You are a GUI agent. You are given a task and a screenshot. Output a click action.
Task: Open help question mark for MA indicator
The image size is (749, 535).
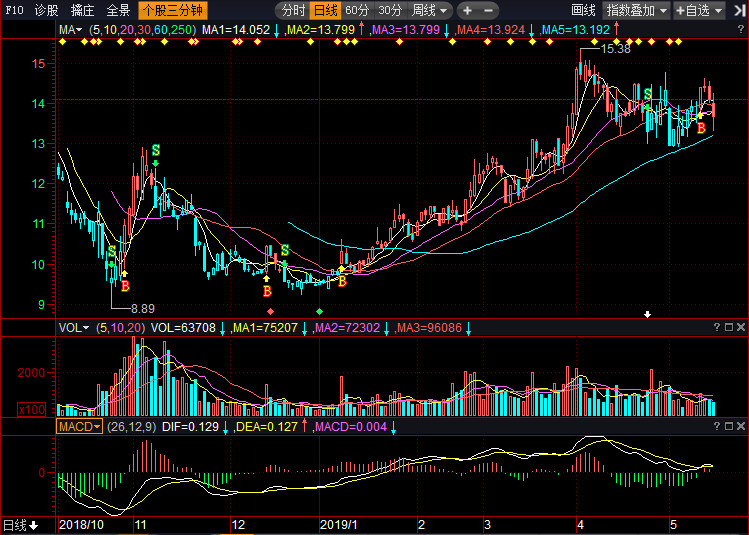741,30
